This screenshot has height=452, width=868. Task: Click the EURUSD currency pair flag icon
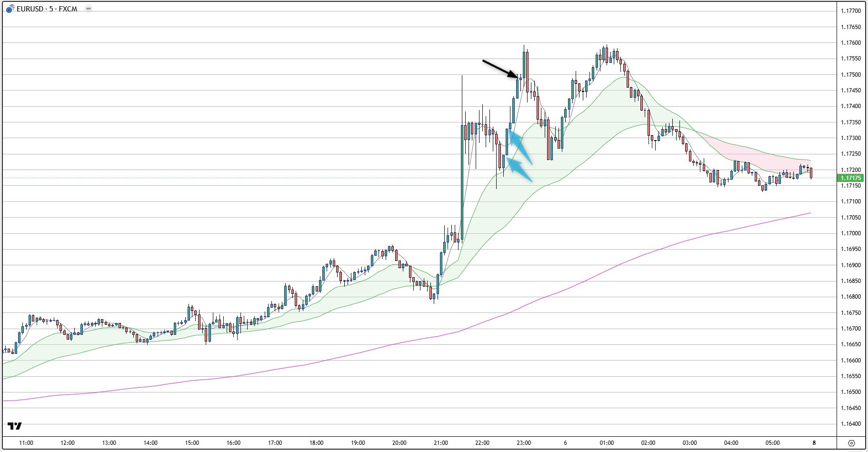(x=10, y=9)
